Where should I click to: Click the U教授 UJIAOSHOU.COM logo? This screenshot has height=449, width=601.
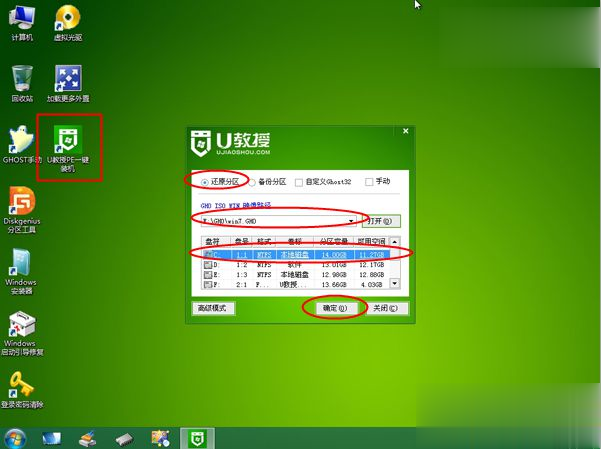(x=230, y=143)
